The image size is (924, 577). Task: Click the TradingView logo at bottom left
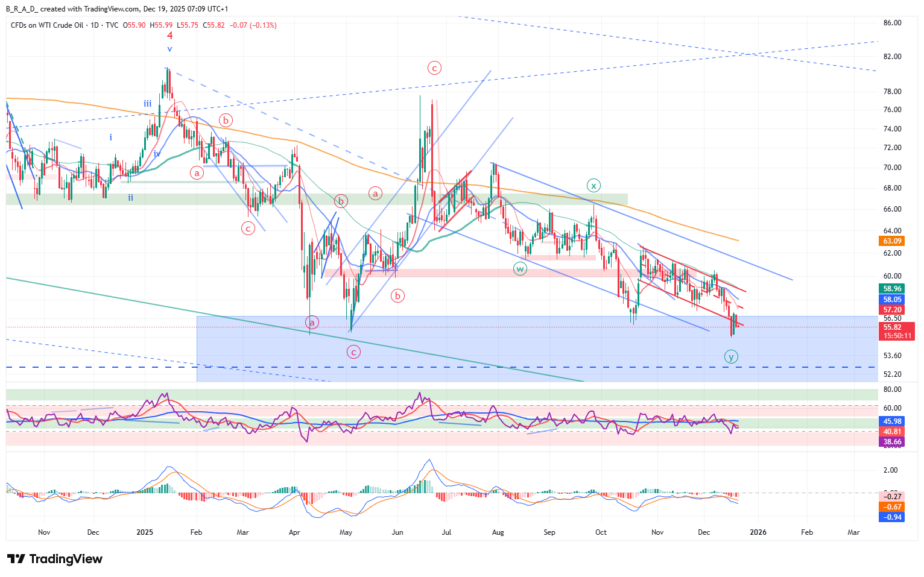pyautogui.click(x=55, y=559)
